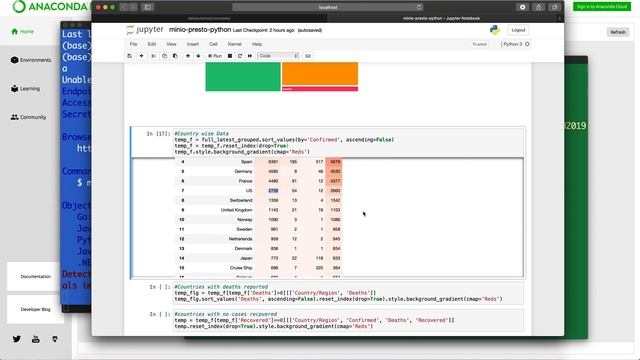Viewport: 640px width, 360px height.
Task: Click Refresh in Anaconda Navigator
Action: pyautogui.click(x=618, y=32)
